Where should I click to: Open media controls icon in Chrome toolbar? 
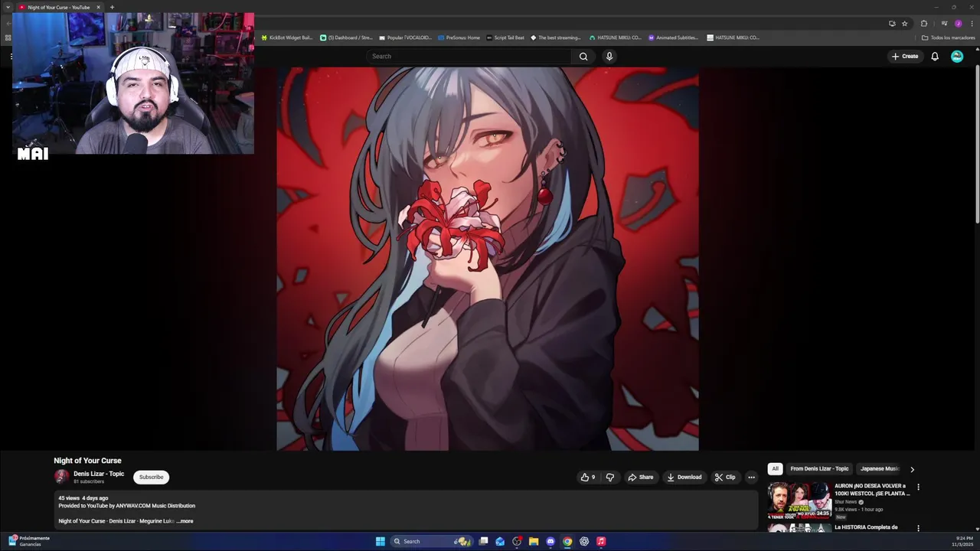pyautogui.click(x=944, y=24)
